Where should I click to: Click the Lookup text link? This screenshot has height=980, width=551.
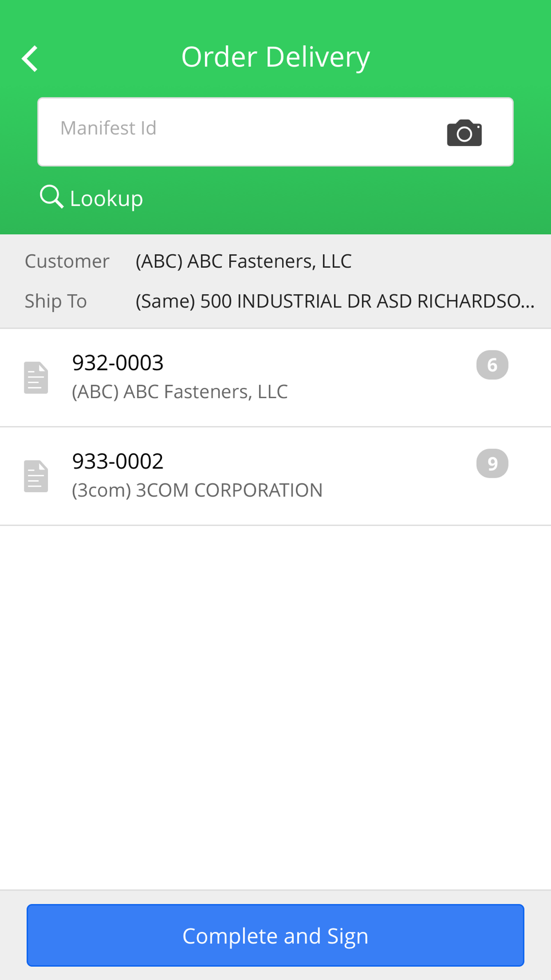pyautogui.click(x=106, y=198)
